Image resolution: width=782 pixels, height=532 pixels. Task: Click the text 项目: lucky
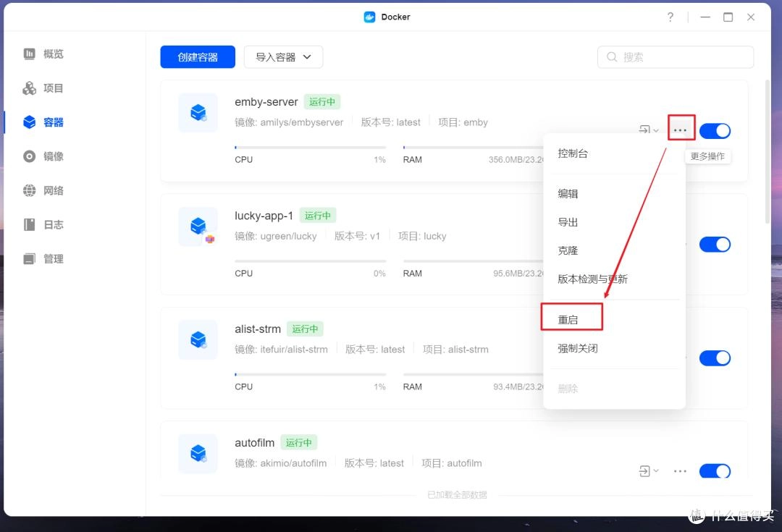(422, 237)
